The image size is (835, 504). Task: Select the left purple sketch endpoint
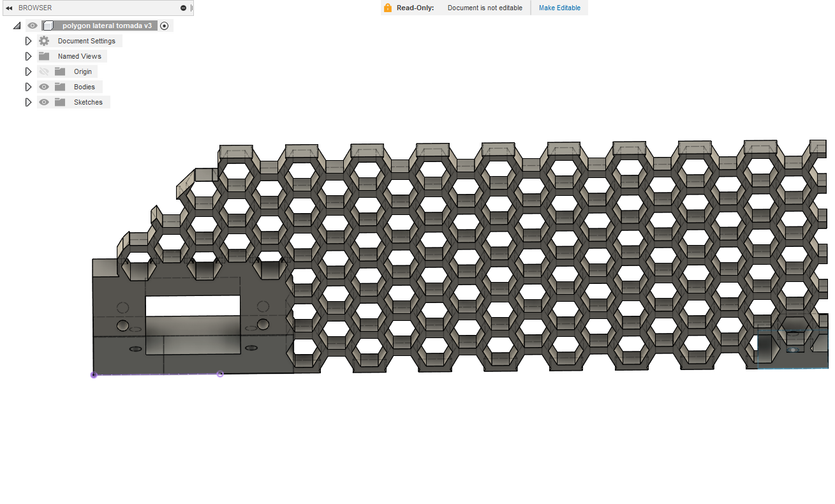pos(94,375)
